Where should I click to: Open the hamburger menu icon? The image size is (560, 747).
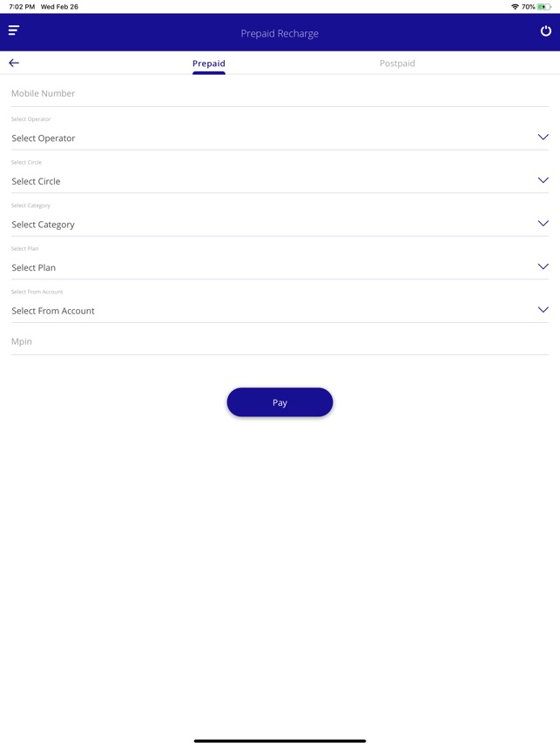14,30
